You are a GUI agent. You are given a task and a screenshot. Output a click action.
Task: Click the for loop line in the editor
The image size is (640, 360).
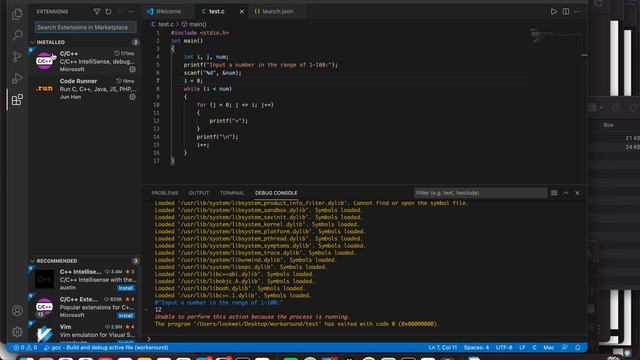point(235,104)
